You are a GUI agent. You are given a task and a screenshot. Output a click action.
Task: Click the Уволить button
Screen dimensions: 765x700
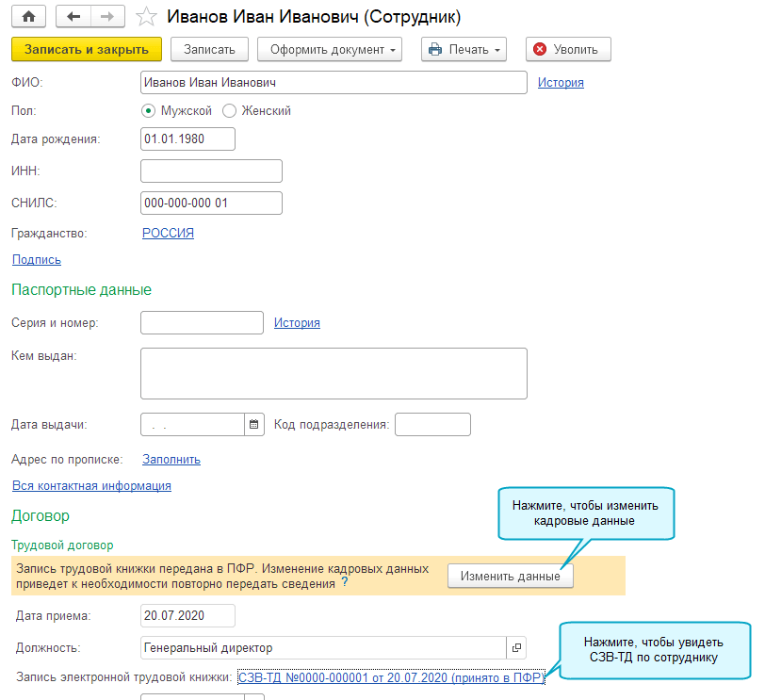pos(568,49)
